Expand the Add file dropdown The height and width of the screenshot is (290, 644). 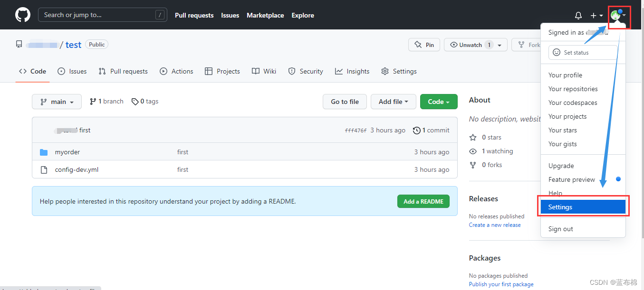coord(393,102)
